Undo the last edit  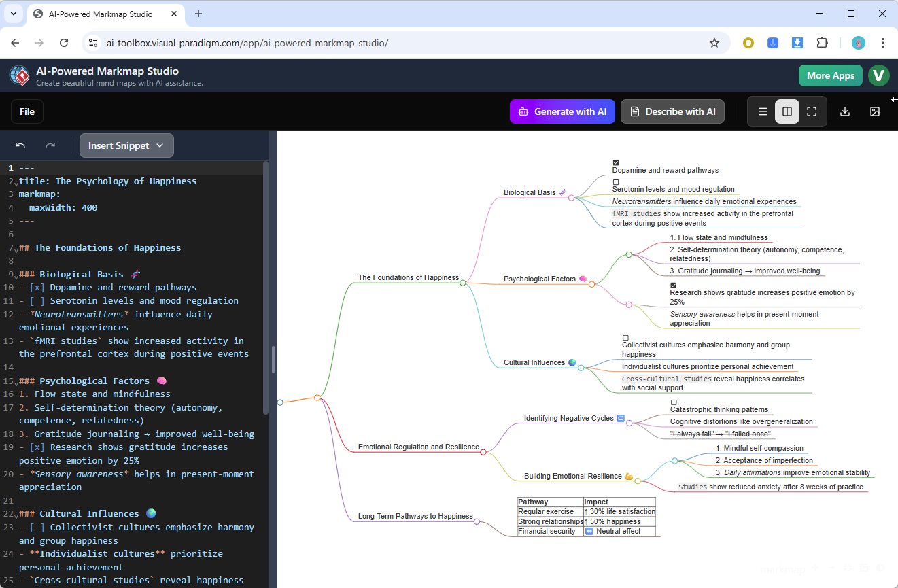[20, 145]
